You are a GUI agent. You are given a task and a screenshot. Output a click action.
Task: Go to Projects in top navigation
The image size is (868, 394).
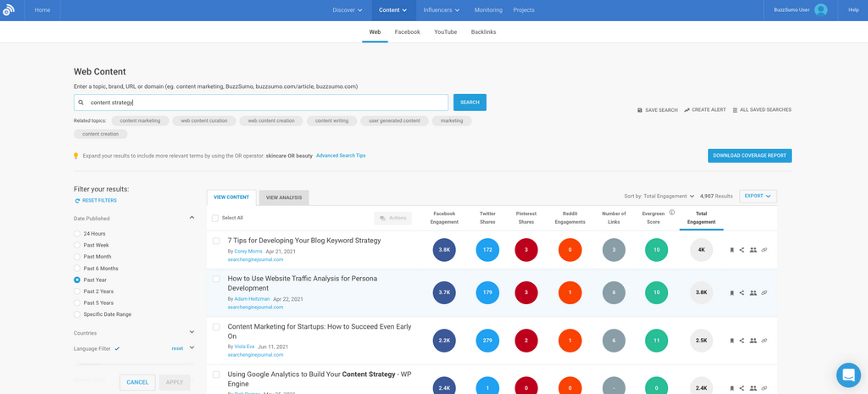pos(524,10)
